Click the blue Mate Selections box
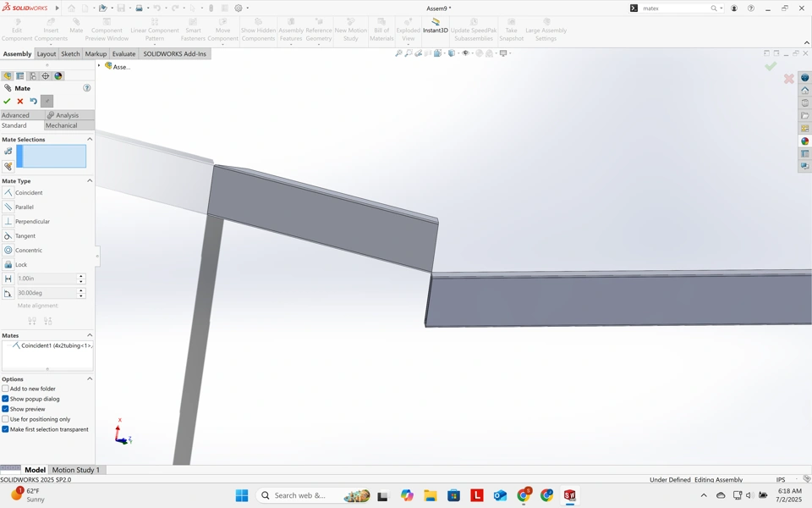 pos(52,157)
